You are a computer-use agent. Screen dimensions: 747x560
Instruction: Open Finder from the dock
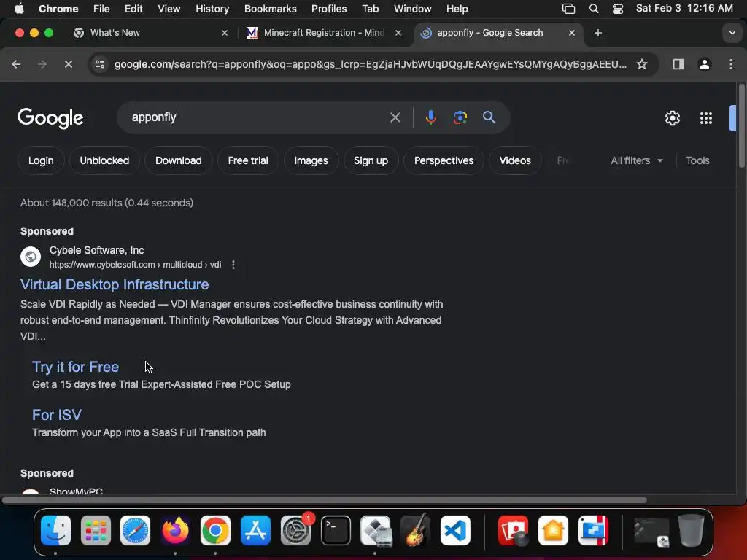(x=55, y=530)
